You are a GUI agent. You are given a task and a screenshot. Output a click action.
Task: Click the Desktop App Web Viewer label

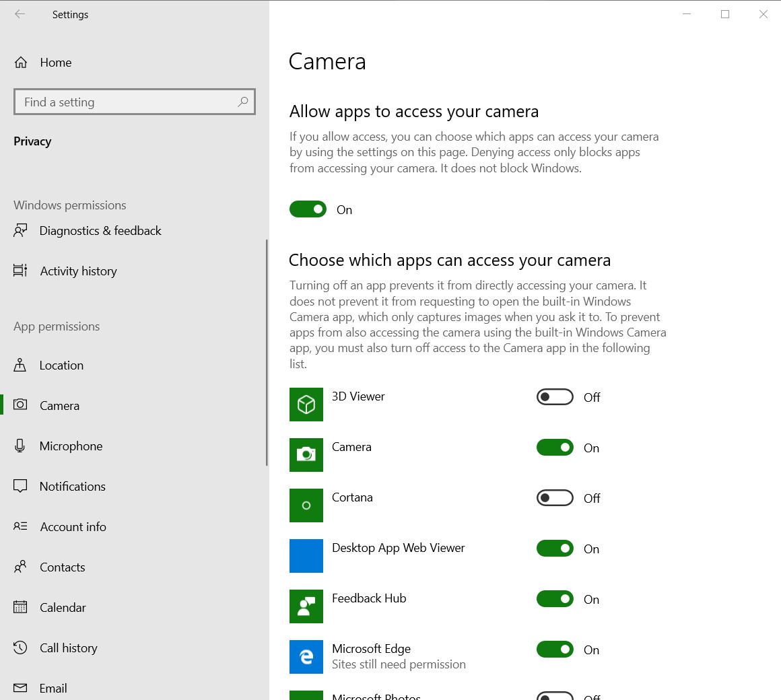pos(398,548)
